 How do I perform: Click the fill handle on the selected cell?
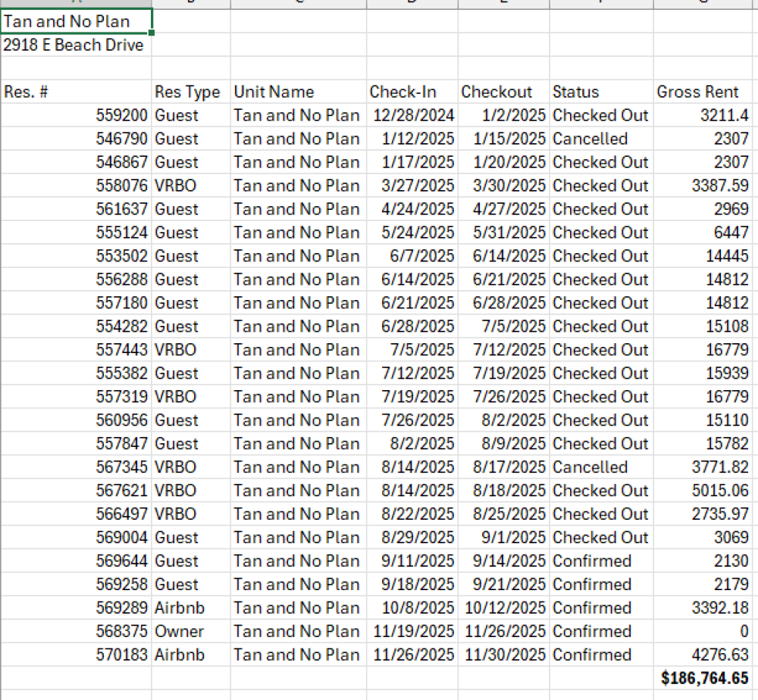pyautogui.click(x=151, y=33)
